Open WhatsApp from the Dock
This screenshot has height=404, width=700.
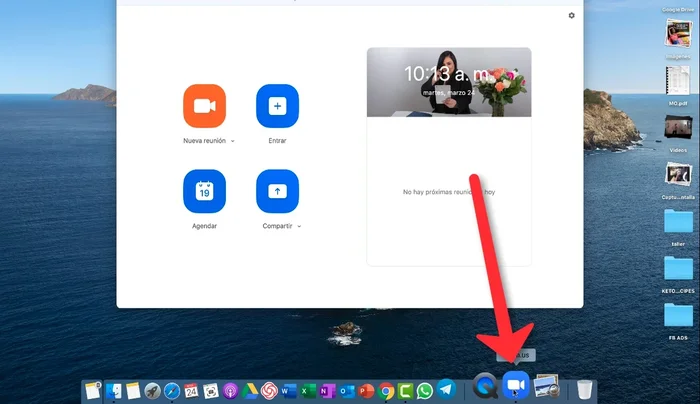point(424,390)
